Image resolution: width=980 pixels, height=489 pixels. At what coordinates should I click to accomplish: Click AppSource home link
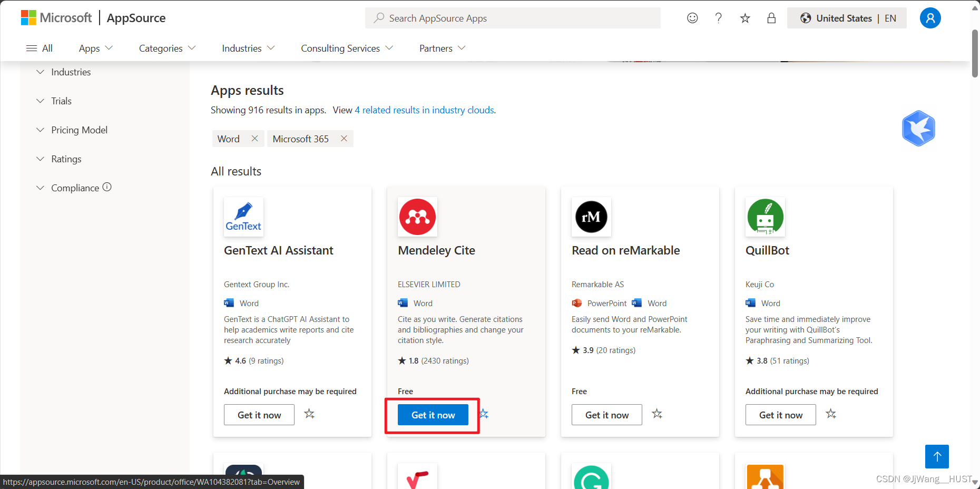pos(136,18)
